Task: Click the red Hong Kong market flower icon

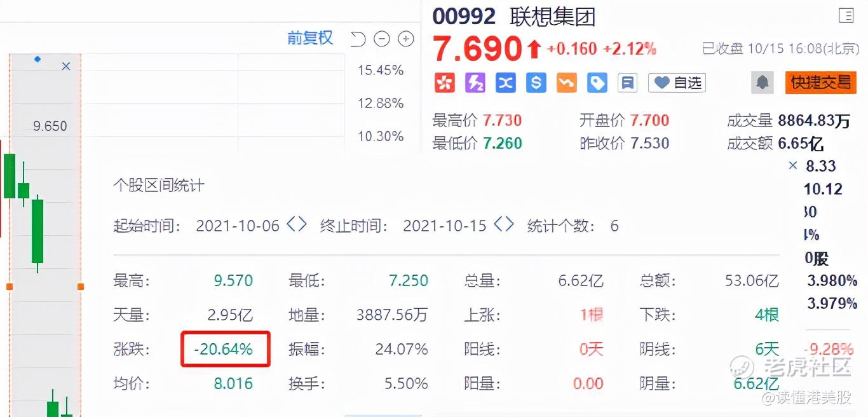Action: [445, 83]
